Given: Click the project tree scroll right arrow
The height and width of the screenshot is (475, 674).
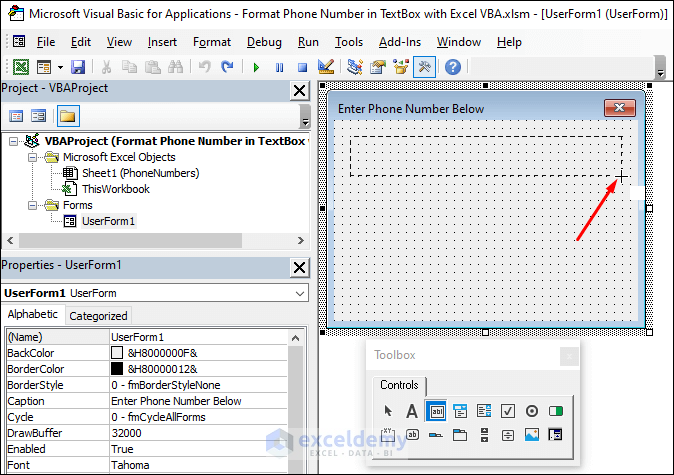Looking at the screenshot, I should pos(301,241).
